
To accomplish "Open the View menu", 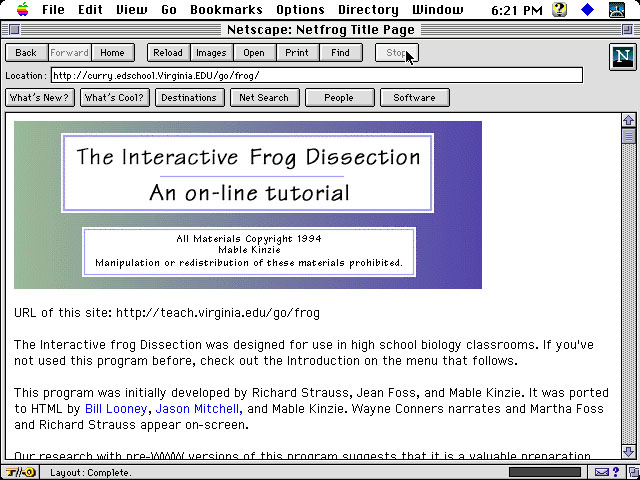I will pyautogui.click(x=132, y=10).
